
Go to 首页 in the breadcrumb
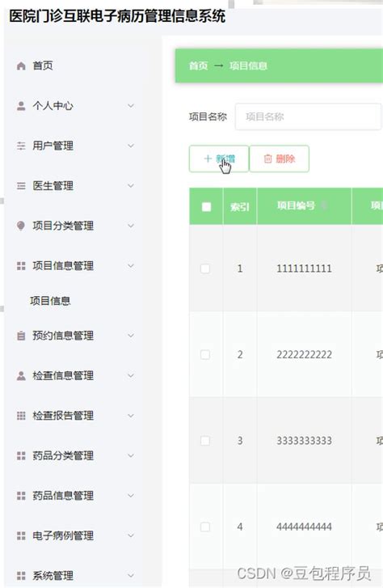click(x=198, y=66)
